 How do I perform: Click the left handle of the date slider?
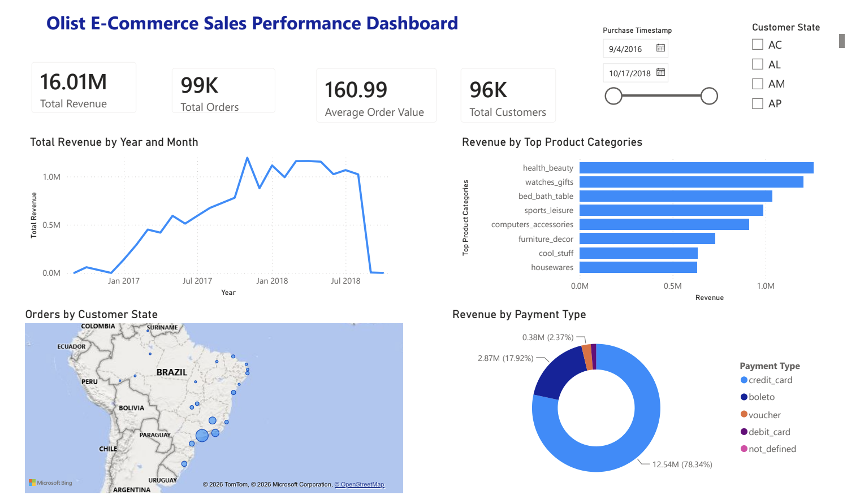pos(613,96)
